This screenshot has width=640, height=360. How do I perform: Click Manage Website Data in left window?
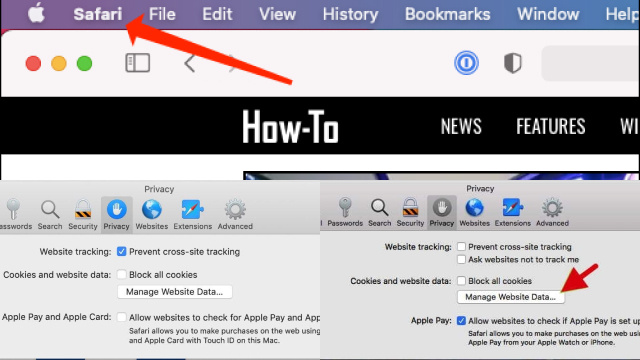(175, 292)
